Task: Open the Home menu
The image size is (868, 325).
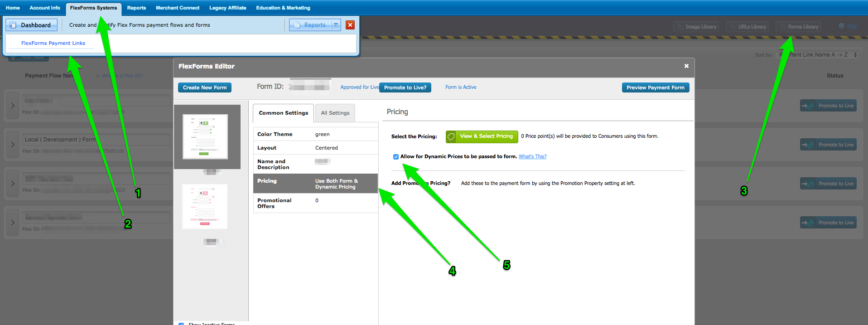Action: click(13, 8)
